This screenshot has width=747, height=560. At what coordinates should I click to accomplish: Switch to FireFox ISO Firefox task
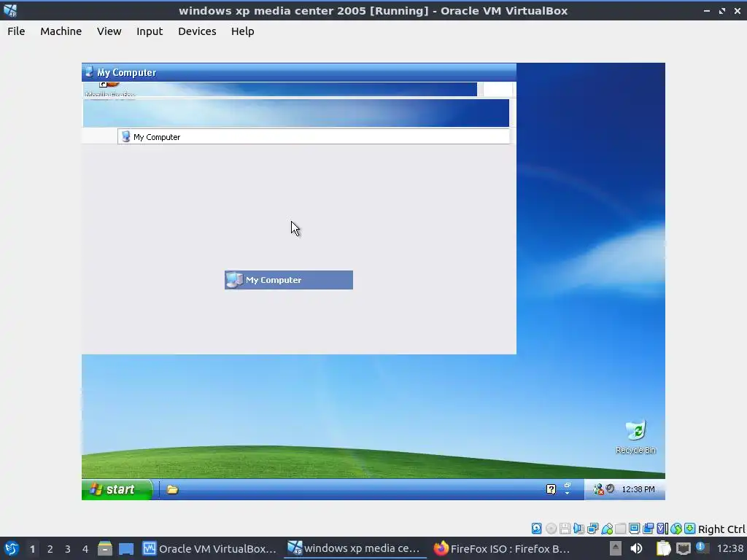click(502, 548)
